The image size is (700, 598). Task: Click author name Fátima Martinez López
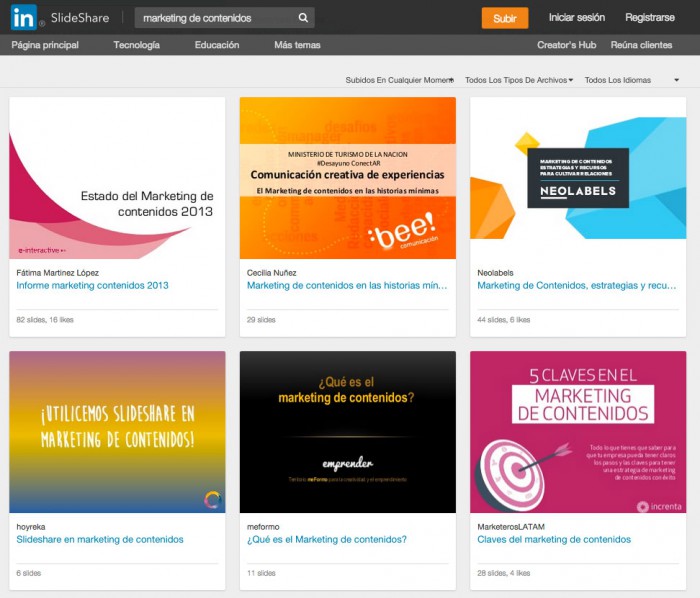[58, 273]
